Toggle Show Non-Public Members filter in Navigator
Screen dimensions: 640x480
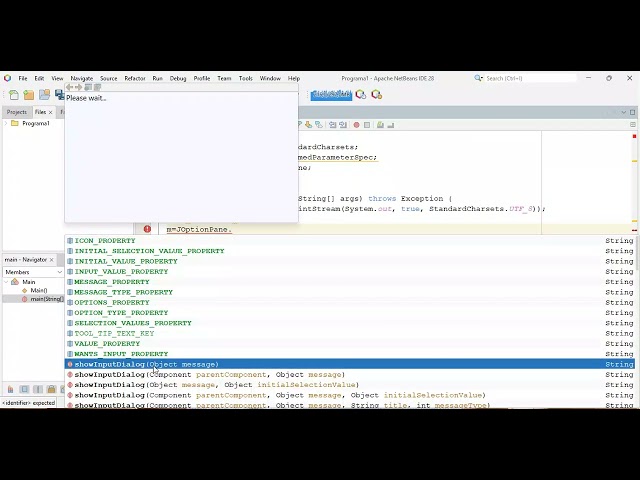(x=51, y=389)
